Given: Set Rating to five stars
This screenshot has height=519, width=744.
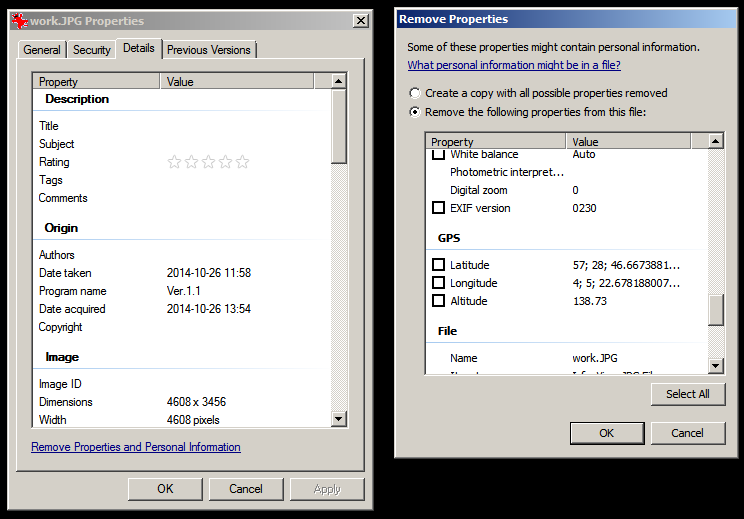Looking at the screenshot, I should [242, 162].
